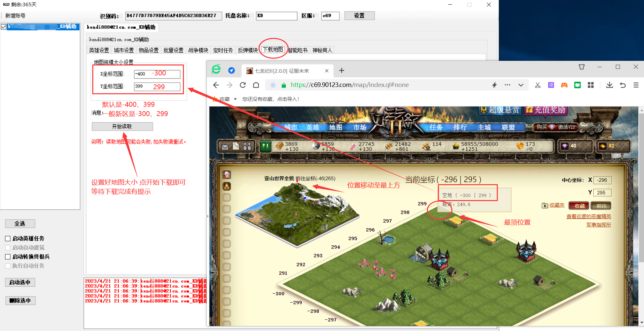
Task: Go forward in the browser
Action: pyautogui.click(x=230, y=85)
